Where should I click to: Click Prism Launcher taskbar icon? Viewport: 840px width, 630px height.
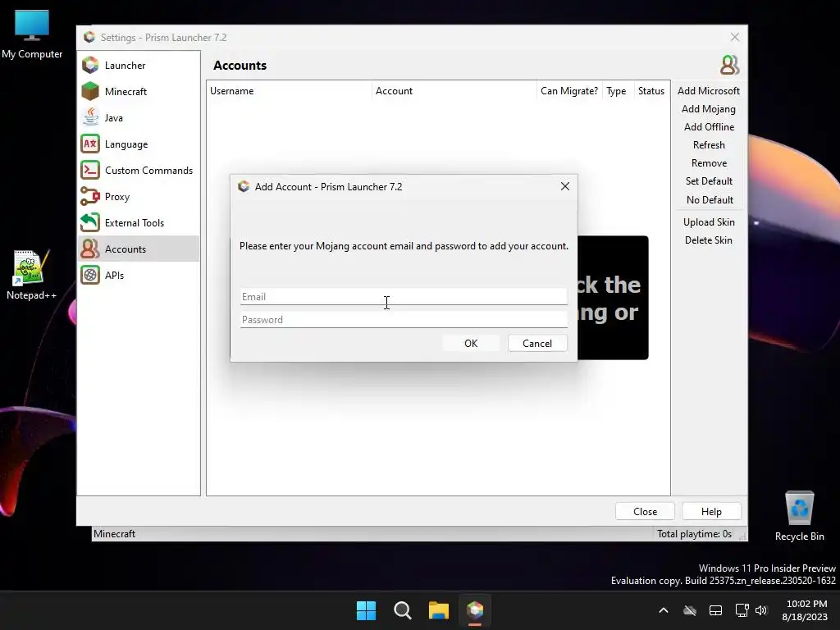pyautogui.click(x=475, y=610)
